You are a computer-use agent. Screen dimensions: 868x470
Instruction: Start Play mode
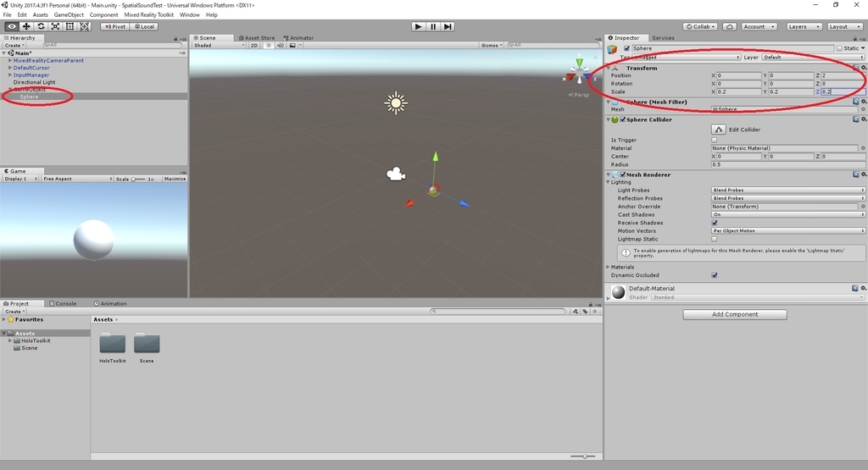coord(419,26)
